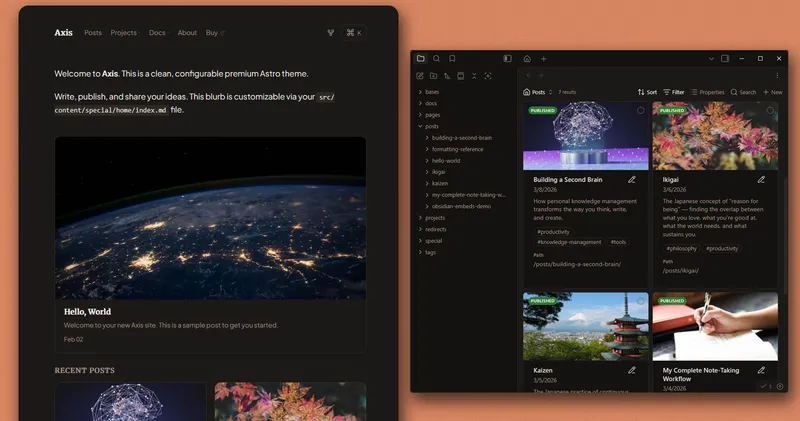Image resolution: width=800 pixels, height=421 pixels.
Task: Click the status icon at Obsidian bottom-right corner
Action: [780, 386]
